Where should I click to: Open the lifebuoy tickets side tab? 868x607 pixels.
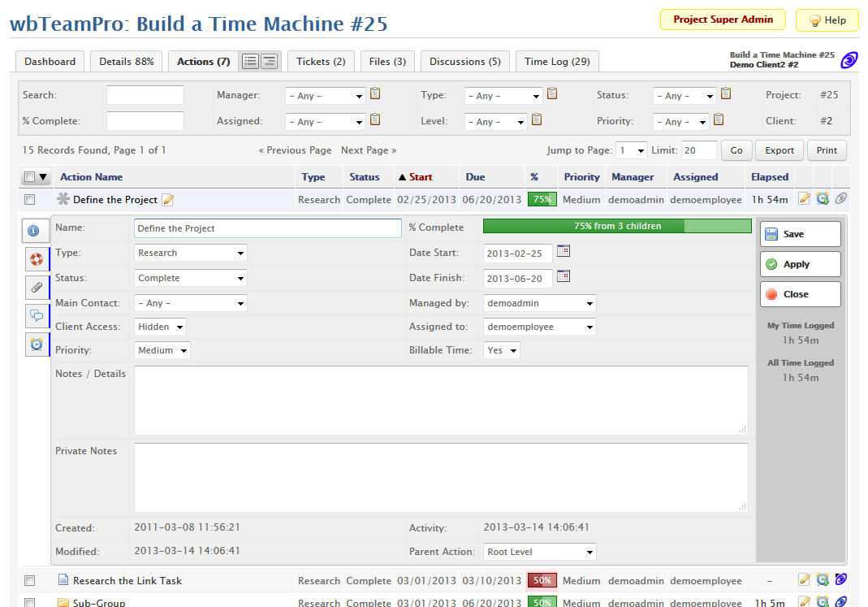tap(36, 260)
